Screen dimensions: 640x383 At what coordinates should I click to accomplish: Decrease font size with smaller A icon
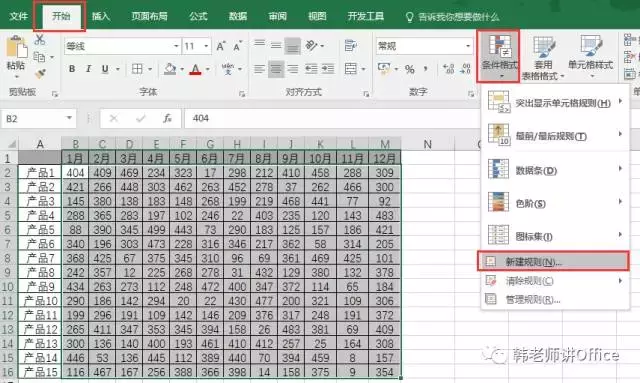point(238,46)
